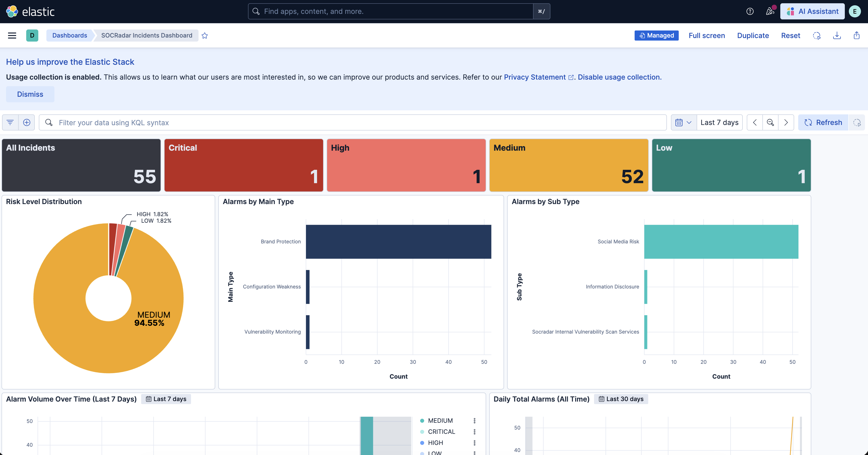868x455 pixels.
Task: Refresh the dashboard data
Action: [823, 123]
